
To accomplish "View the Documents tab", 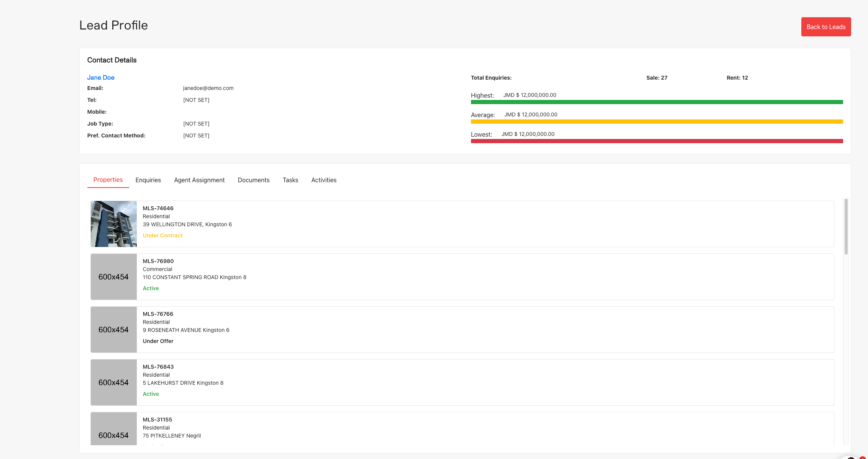I will coord(253,180).
